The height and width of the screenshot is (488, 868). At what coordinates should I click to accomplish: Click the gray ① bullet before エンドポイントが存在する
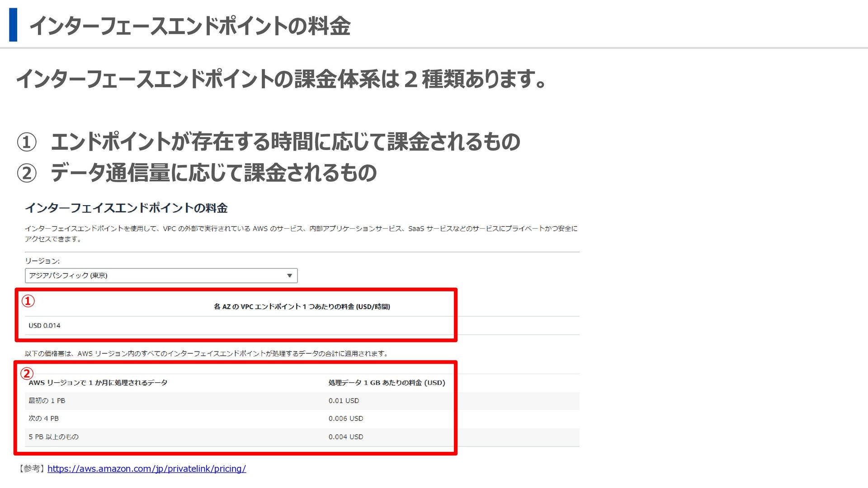click(x=27, y=142)
